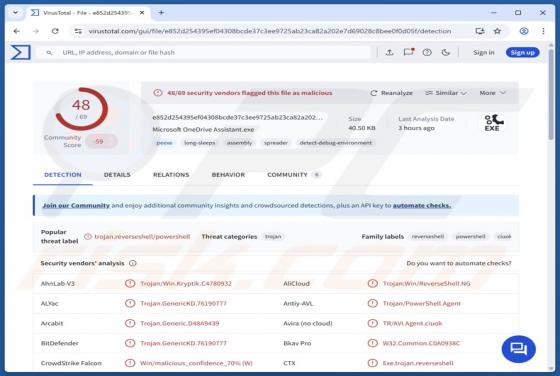Image resolution: width=560 pixels, height=376 pixels.
Task: Bookmark this page with the star icon
Action: pyautogui.click(x=497, y=31)
